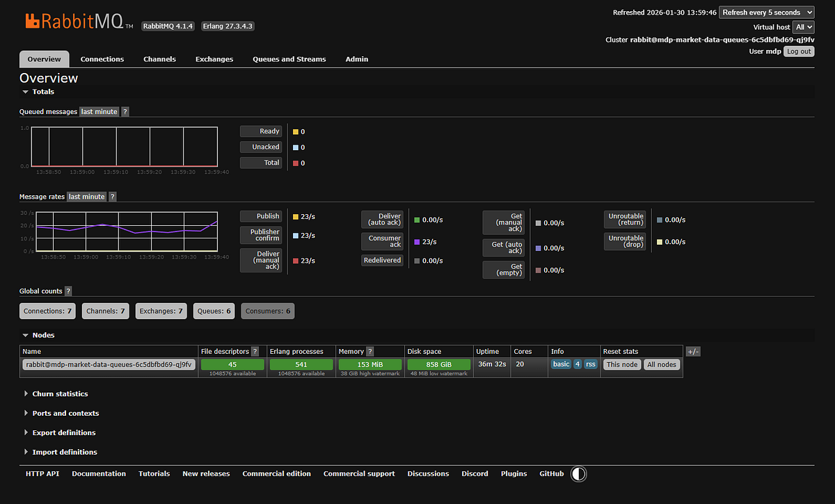Screen dimensions: 835x504
Task: Switch to the Queues and Streams tab
Action: coord(289,59)
